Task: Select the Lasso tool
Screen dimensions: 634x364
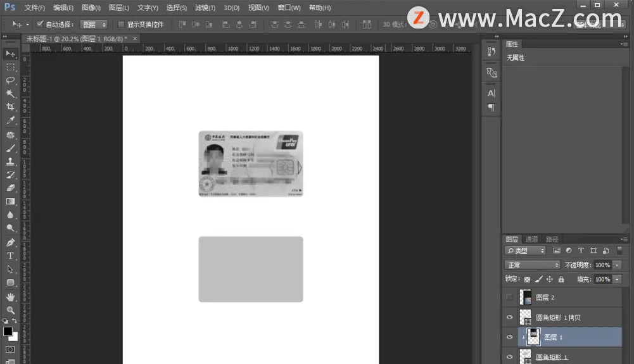Action: pyautogui.click(x=10, y=80)
